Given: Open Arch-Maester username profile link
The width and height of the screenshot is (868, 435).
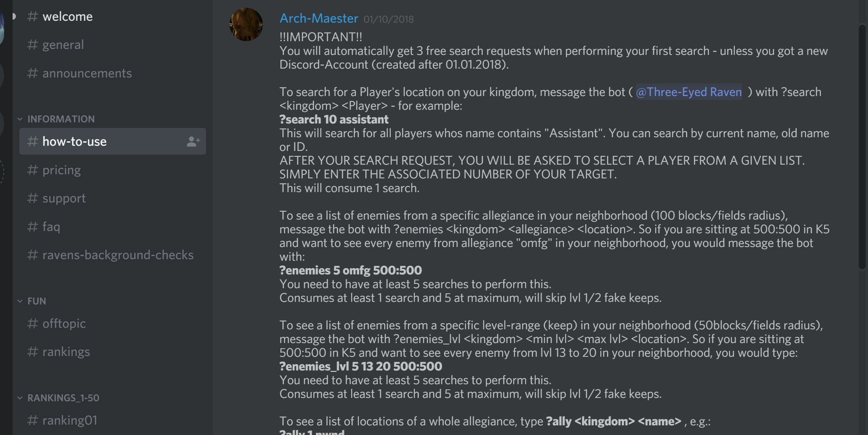Looking at the screenshot, I should [319, 18].
